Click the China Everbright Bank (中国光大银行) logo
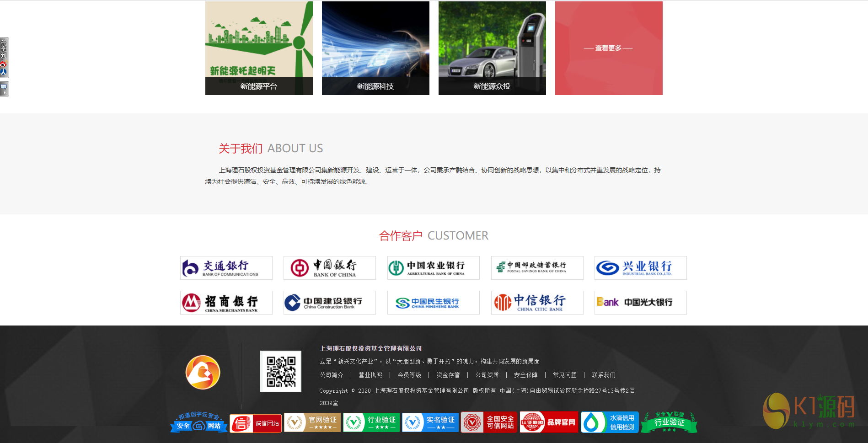This screenshot has height=443, width=868. [x=641, y=303]
